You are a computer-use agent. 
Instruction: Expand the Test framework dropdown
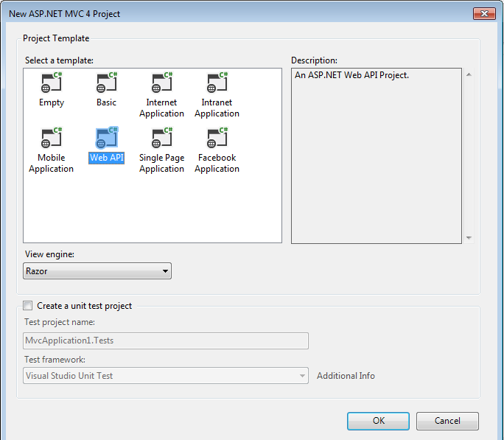point(166,376)
